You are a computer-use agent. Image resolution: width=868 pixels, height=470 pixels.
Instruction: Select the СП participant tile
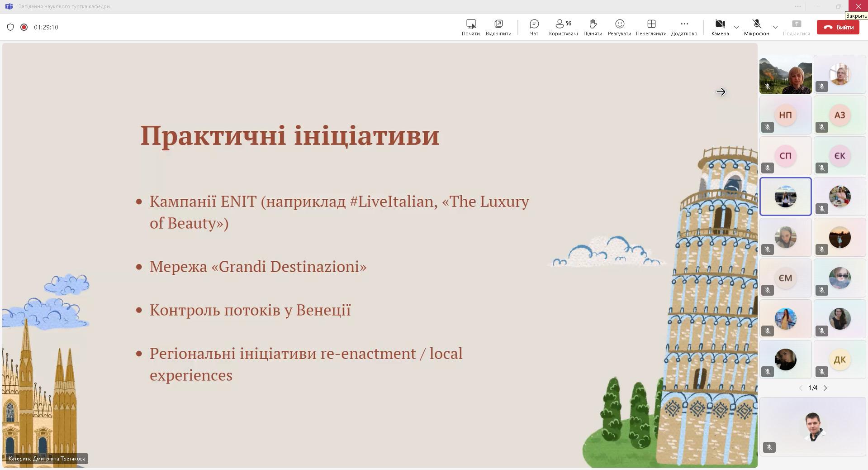[x=786, y=156]
